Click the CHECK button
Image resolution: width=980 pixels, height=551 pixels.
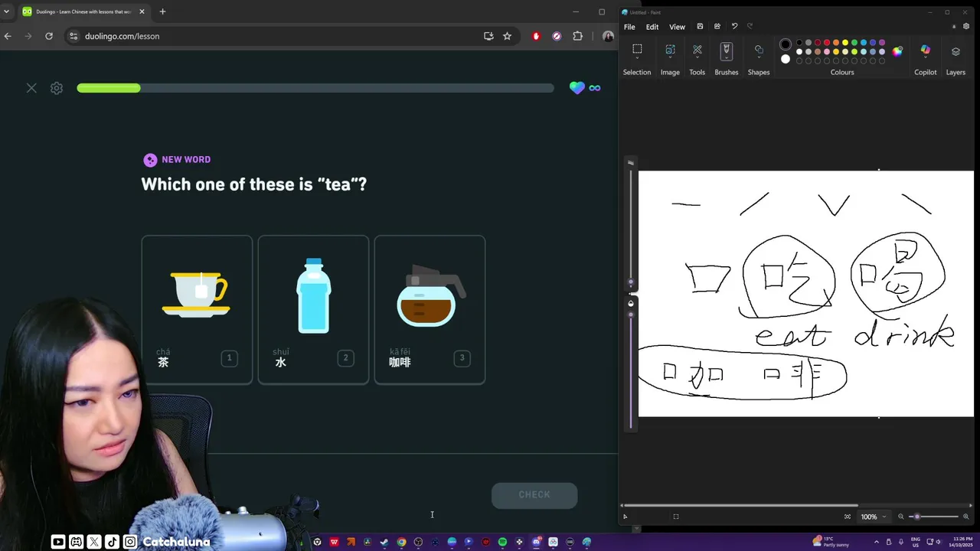[x=534, y=495]
